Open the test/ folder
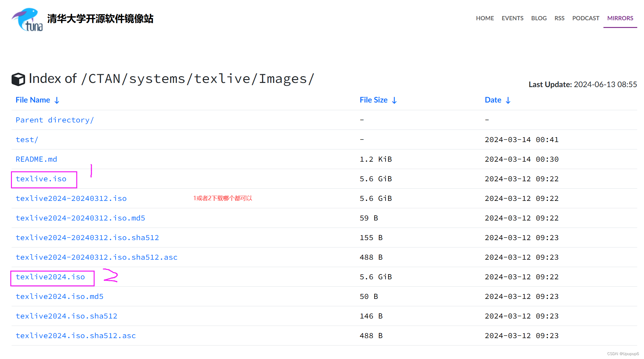Screen dimensions: 644x359 point(27,140)
